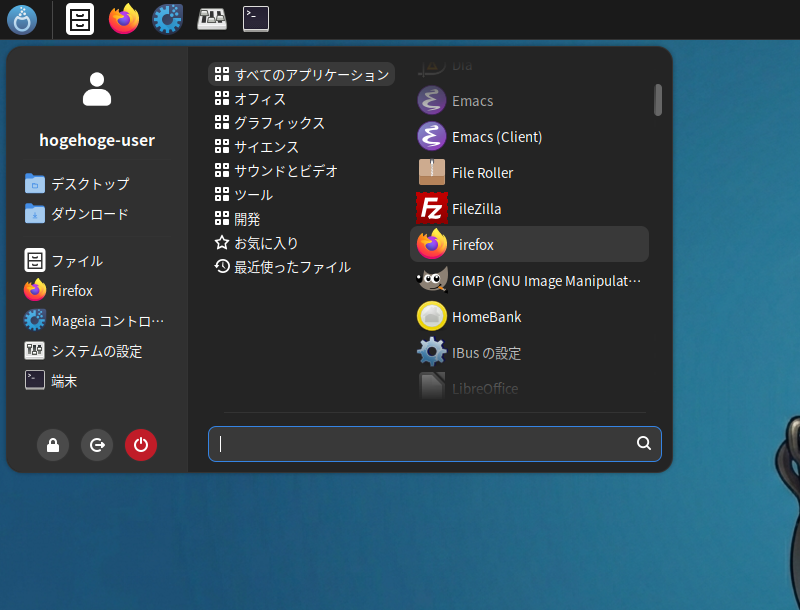Open Mageia コントロール in sidebar favorites

(94, 321)
